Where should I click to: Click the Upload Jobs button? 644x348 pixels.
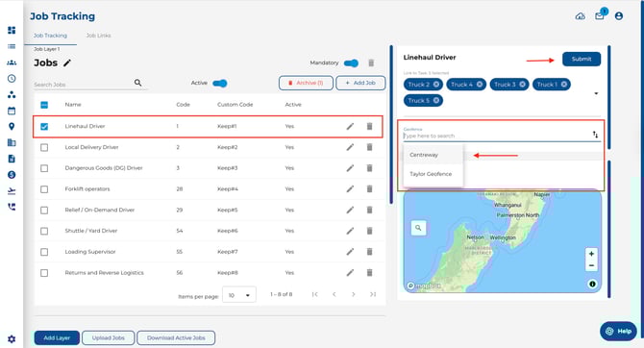108,337
